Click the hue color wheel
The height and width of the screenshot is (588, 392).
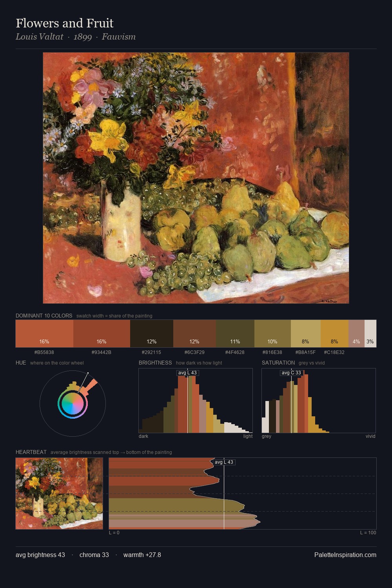click(73, 403)
